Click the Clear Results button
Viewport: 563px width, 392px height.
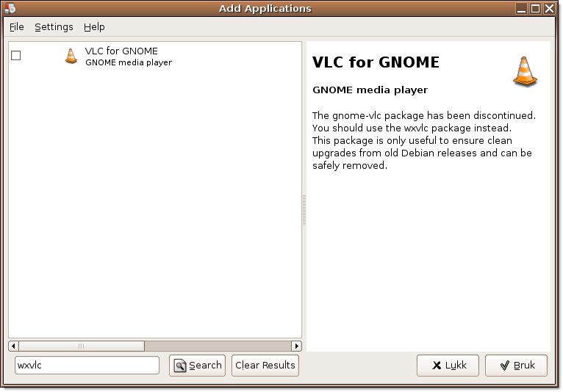coord(265,366)
